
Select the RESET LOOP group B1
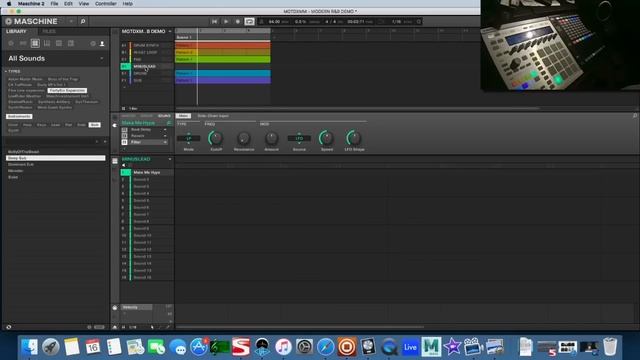146,52
